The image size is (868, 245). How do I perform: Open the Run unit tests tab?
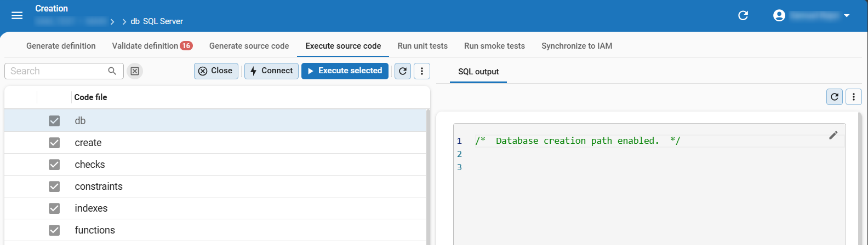(422, 46)
